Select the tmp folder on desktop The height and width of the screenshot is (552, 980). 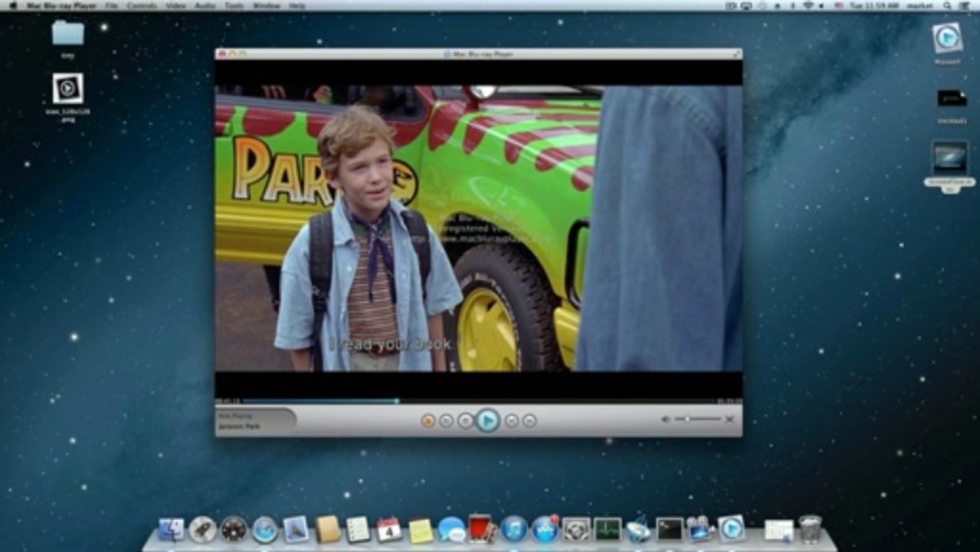67,33
